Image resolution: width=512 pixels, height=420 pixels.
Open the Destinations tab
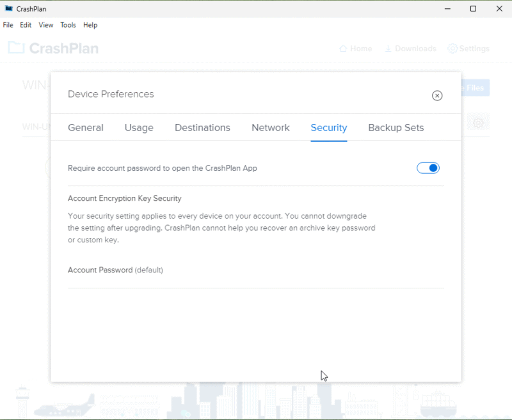[x=202, y=127]
